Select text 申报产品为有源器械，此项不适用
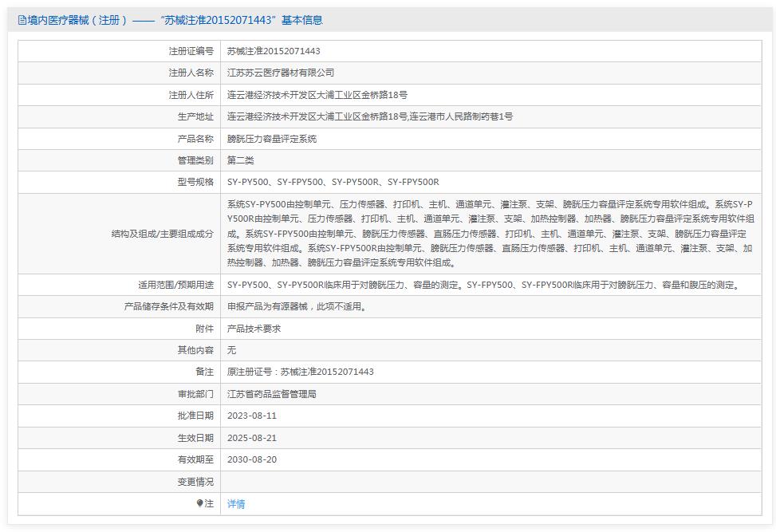This screenshot has height=532, width=776. tap(297, 307)
